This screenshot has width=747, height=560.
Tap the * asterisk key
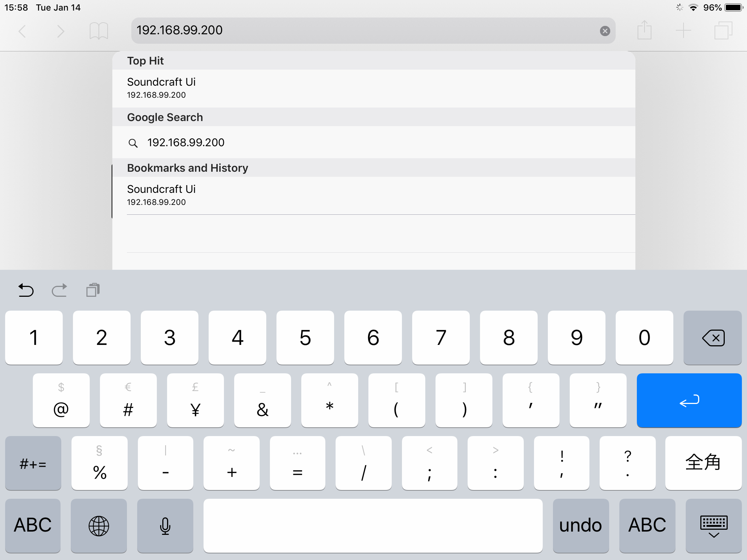(330, 400)
